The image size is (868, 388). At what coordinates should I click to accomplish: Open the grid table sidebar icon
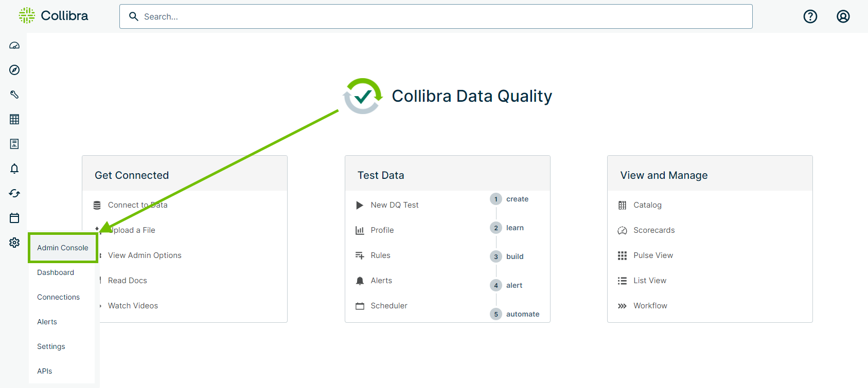click(x=14, y=119)
